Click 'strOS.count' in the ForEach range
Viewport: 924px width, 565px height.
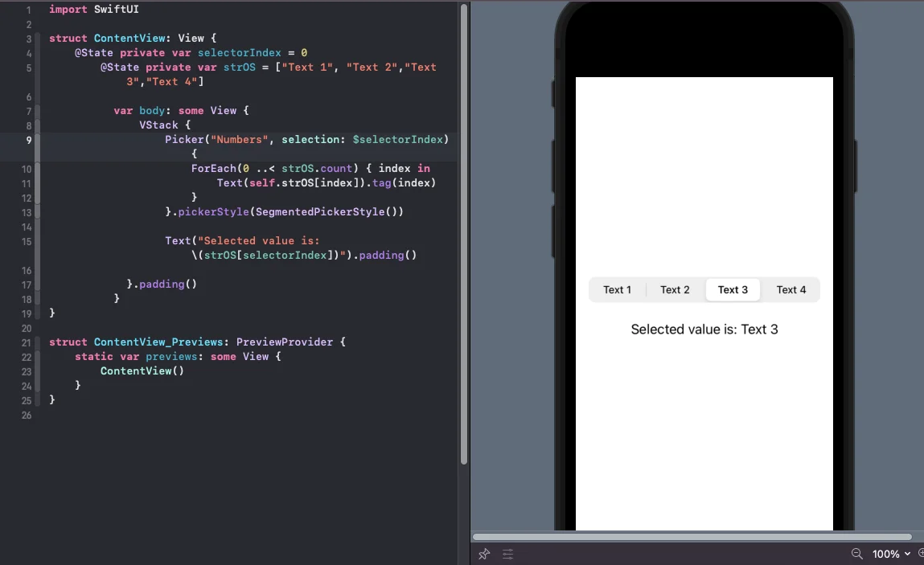tap(317, 169)
